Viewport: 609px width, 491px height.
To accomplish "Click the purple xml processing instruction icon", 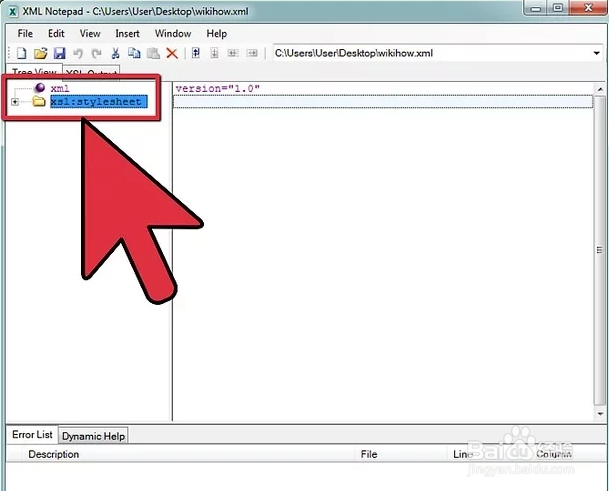I will 40,88.
